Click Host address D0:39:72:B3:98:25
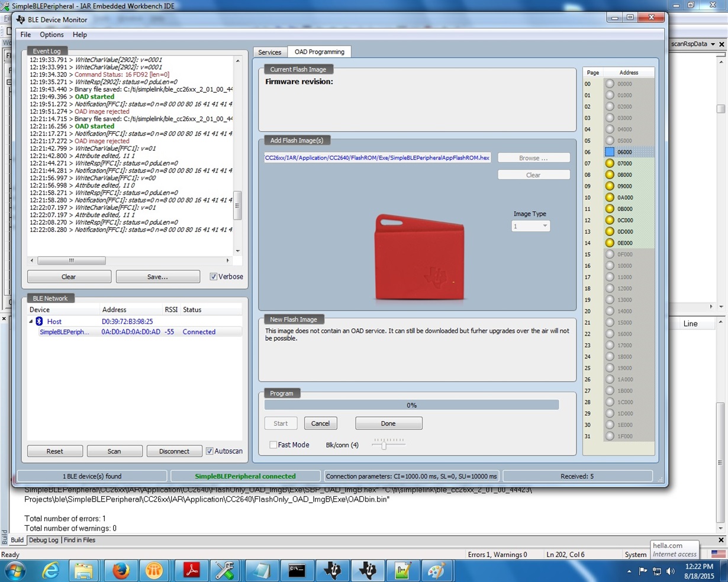 pos(127,321)
